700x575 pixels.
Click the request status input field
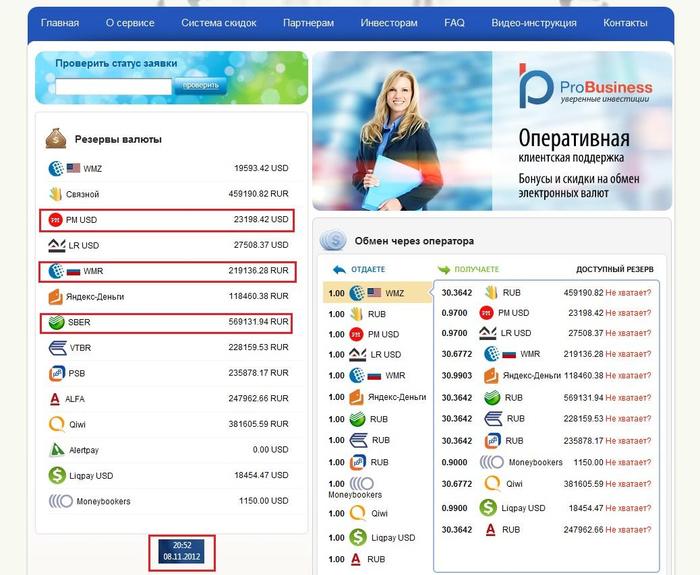pos(112,87)
